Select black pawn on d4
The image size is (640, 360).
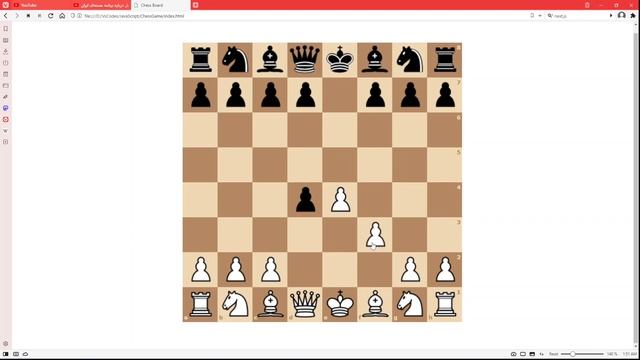pos(305,200)
